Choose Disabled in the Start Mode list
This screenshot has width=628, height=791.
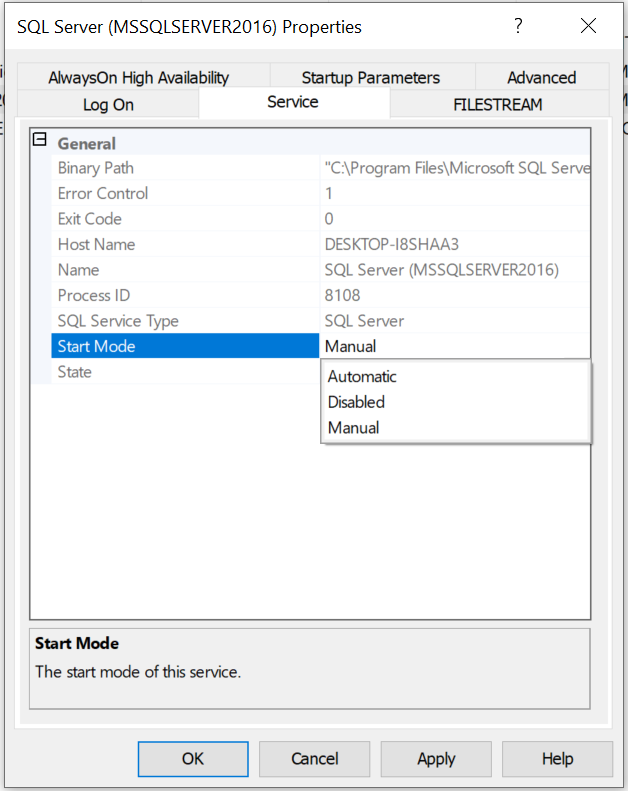click(x=455, y=402)
